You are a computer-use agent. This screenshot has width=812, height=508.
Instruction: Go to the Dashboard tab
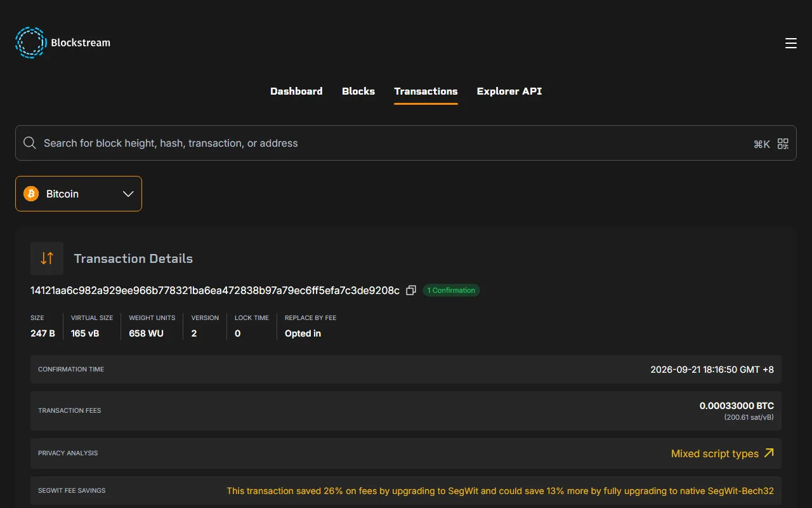pos(296,91)
